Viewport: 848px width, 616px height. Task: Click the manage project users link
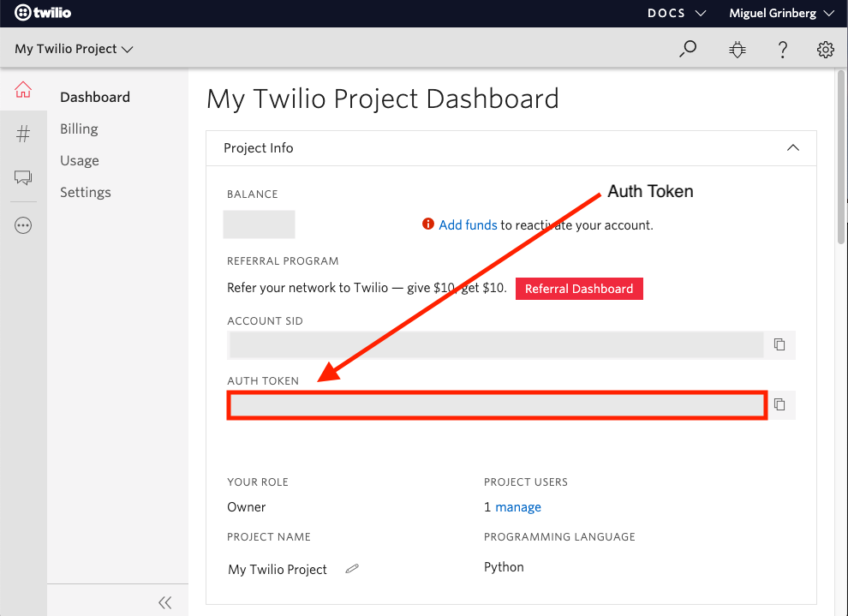click(x=518, y=506)
